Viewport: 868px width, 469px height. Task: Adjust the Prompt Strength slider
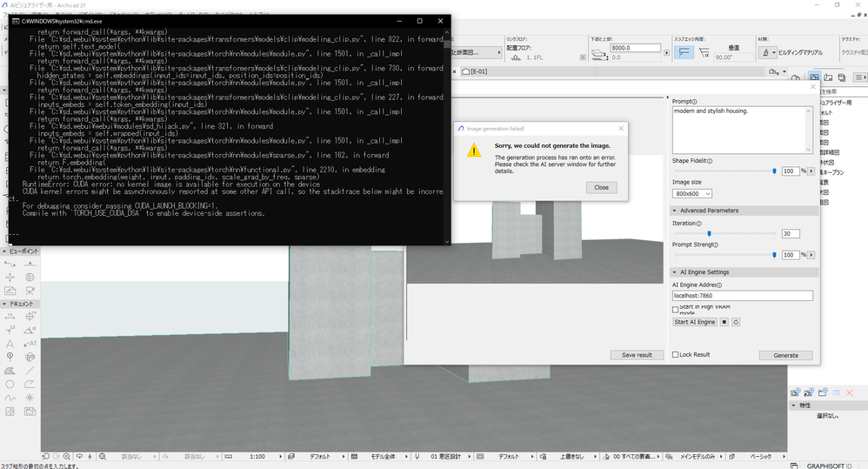pyautogui.click(x=774, y=255)
